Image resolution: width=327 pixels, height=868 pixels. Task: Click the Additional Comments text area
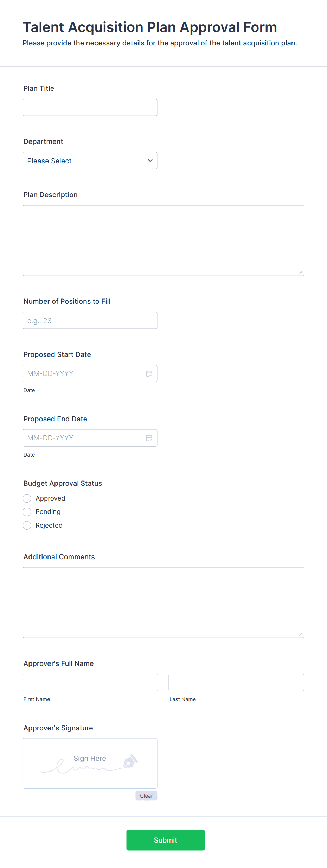(x=163, y=603)
